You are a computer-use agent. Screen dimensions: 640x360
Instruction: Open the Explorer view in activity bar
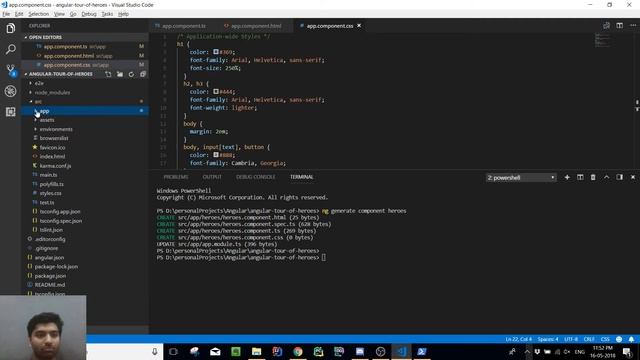(x=11, y=28)
